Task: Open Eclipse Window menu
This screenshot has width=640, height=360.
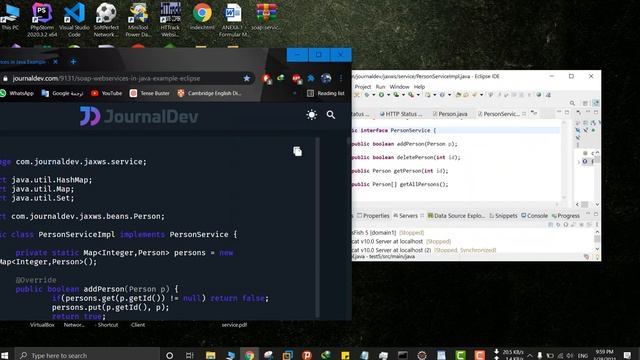Action: (399, 87)
